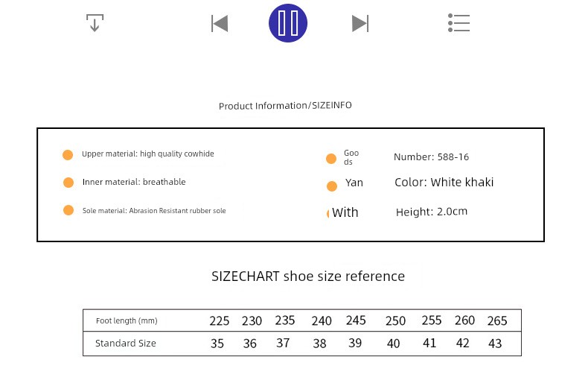Viewport: 588px width, 392px height.
Task: Skip to the previous track
Action: pyautogui.click(x=220, y=24)
